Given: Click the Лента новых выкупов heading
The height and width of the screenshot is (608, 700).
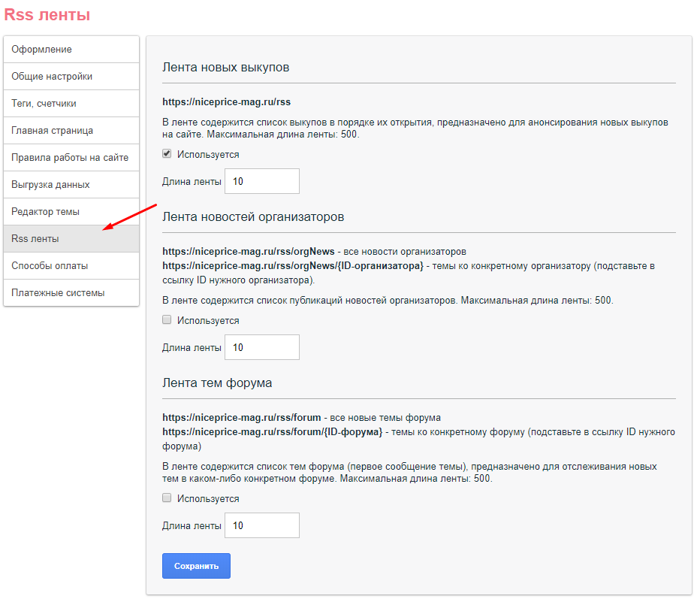Looking at the screenshot, I should click(226, 68).
